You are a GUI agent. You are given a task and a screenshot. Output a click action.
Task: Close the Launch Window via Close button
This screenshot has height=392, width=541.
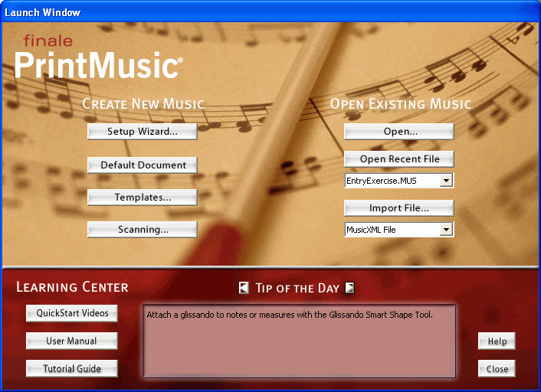click(x=497, y=368)
